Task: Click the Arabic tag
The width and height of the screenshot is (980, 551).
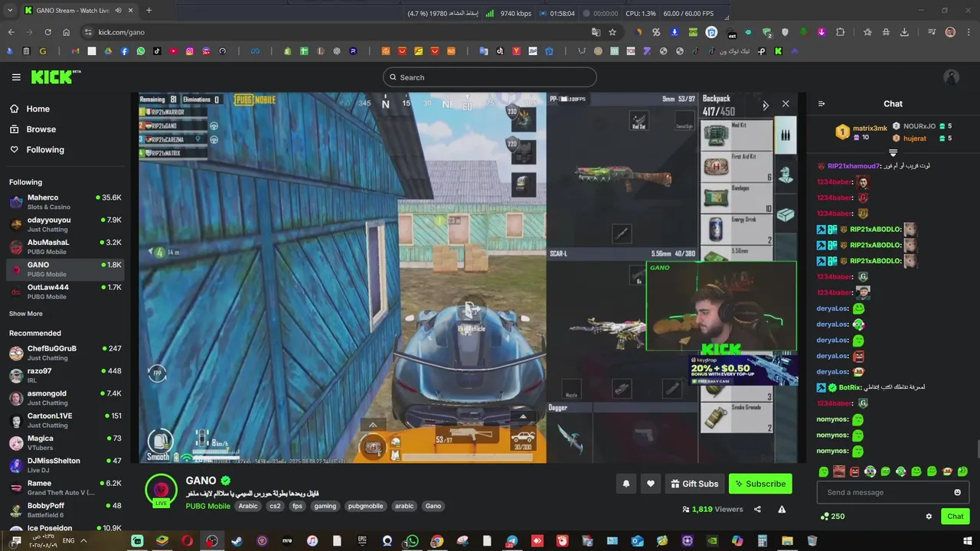Action: [x=248, y=506]
